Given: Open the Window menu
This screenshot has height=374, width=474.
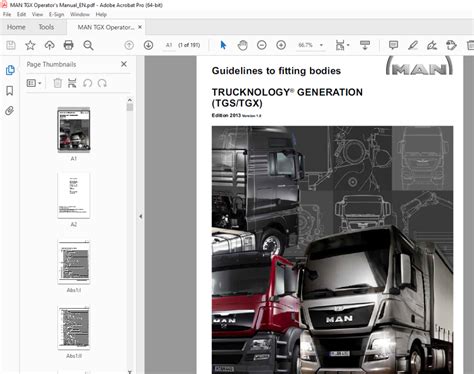Looking at the screenshot, I should (80, 14).
